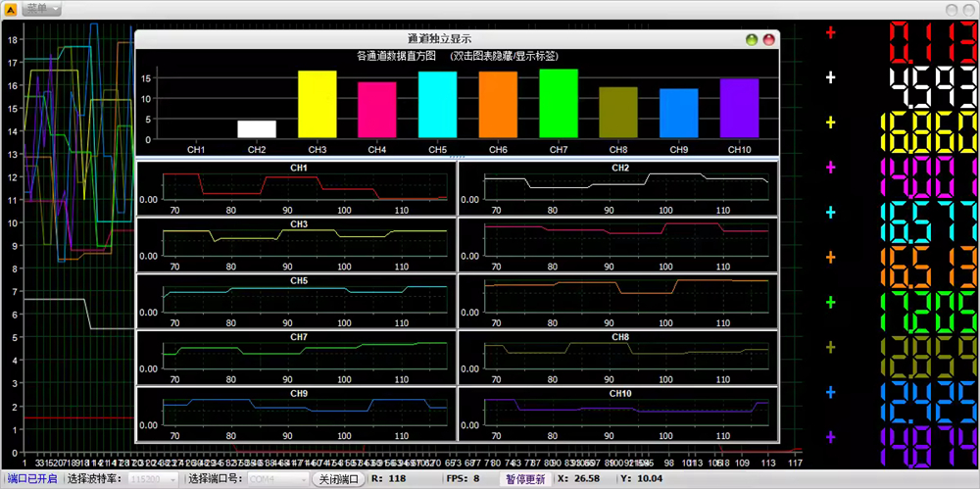This screenshot has width=980, height=489.
Task: Close the 通道独立显示 dialog with red button
Action: point(768,39)
